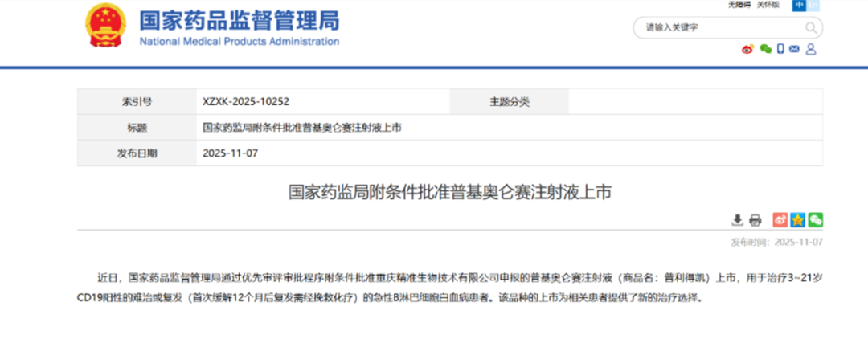The width and height of the screenshot is (868, 339).
Task: Click the 主题分类 label cell
Action: (510, 102)
